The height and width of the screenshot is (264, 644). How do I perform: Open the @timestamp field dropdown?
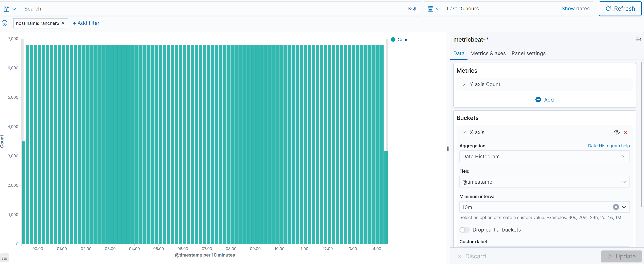(545, 182)
